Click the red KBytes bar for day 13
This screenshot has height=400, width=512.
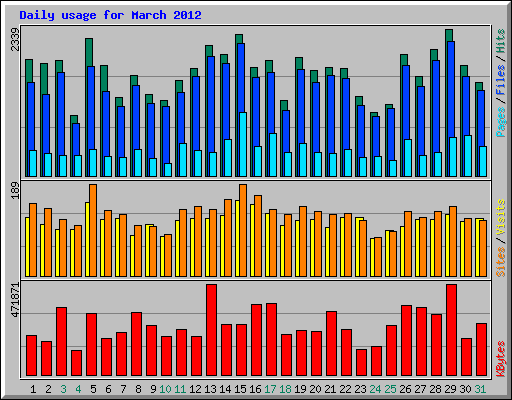(x=211, y=330)
